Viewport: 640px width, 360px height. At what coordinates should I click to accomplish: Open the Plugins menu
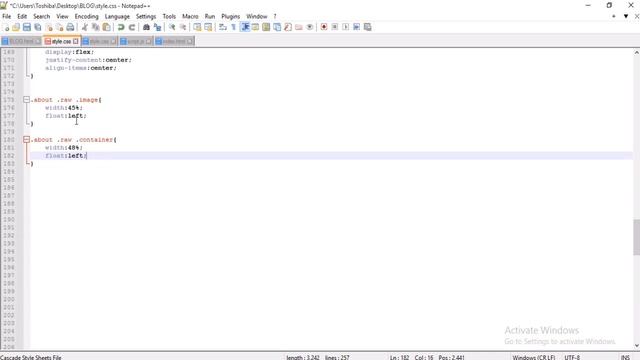(x=231, y=16)
